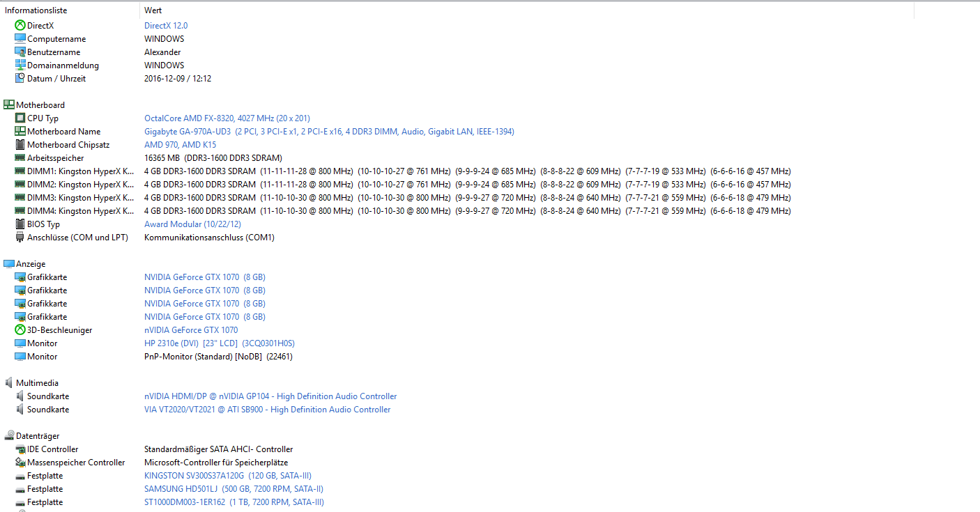Screen dimensions: 980x512
Task: Open the nVIDIA HDMI/DP audio controller link
Action: click(x=270, y=396)
